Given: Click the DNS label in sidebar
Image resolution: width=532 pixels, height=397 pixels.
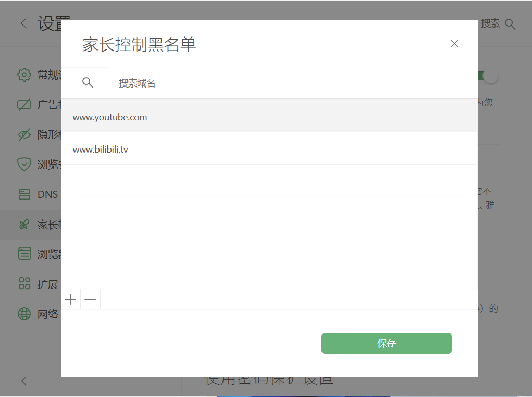Looking at the screenshot, I should (x=47, y=194).
